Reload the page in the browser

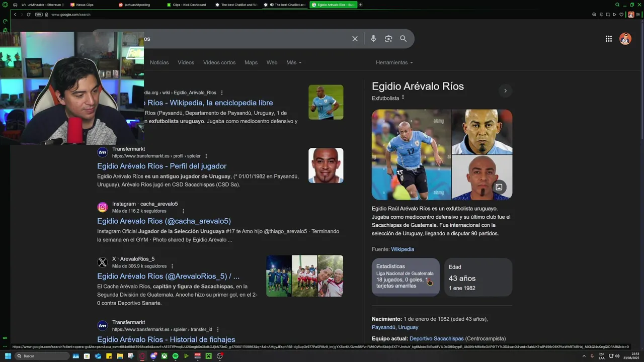point(29,15)
